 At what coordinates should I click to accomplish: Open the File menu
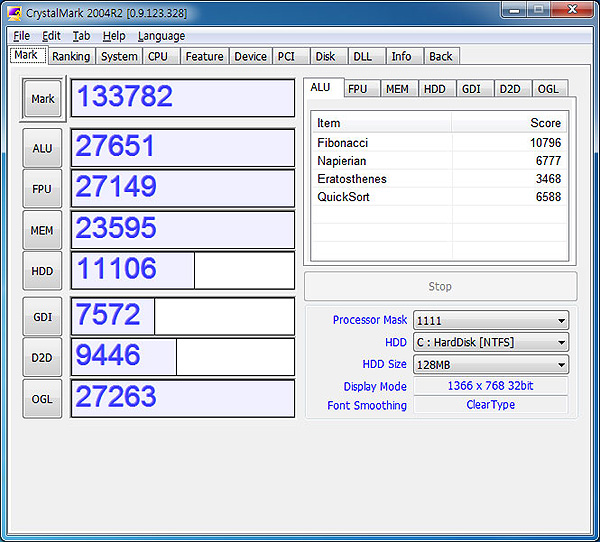pyautogui.click(x=21, y=36)
